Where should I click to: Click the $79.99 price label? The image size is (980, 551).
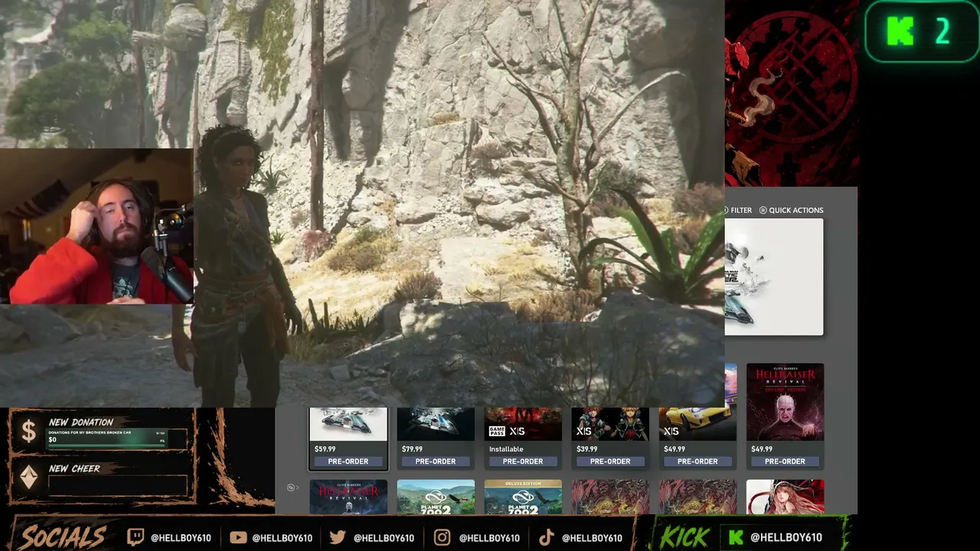(x=412, y=449)
